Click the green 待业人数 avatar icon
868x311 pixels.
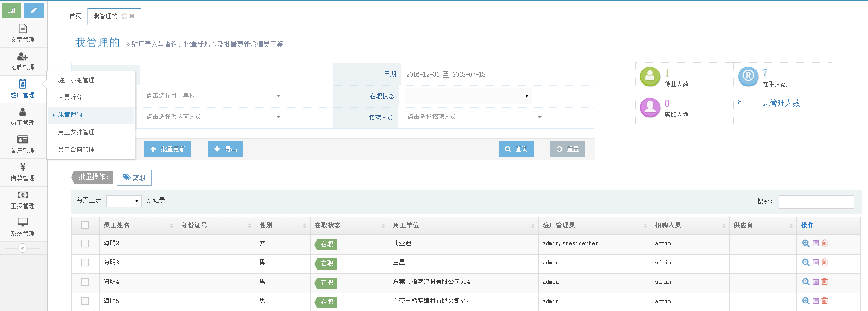click(x=650, y=77)
